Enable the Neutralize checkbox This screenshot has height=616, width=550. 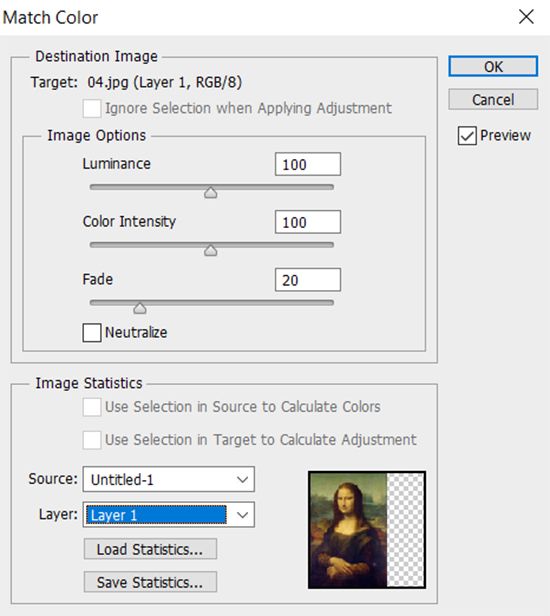92,332
